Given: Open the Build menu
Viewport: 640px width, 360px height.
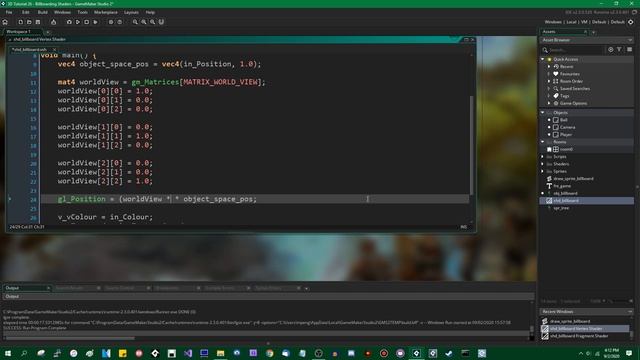Looking at the screenshot, I should coord(42,12).
